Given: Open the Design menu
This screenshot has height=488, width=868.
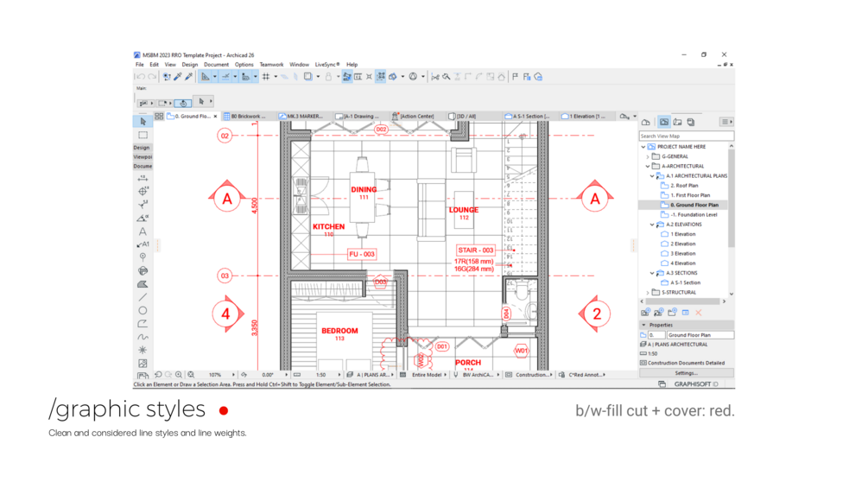Looking at the screenshot, I should pos(189,65).
